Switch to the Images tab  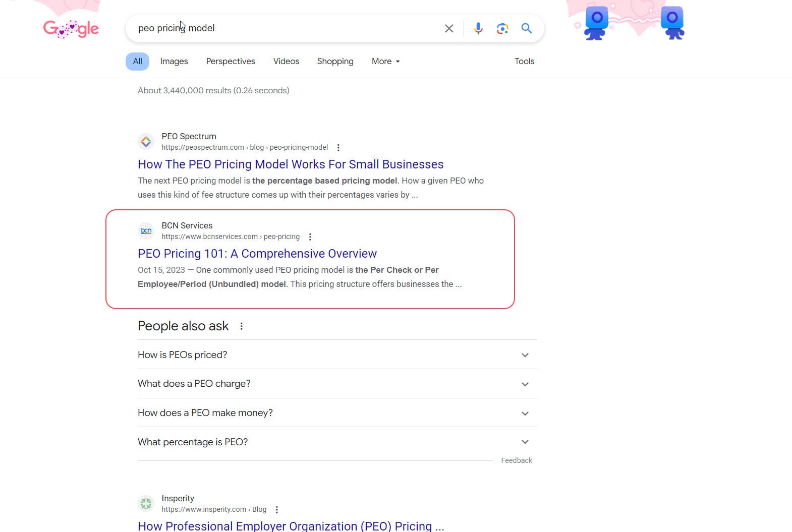pyautogui.click(x=174, y=62)
